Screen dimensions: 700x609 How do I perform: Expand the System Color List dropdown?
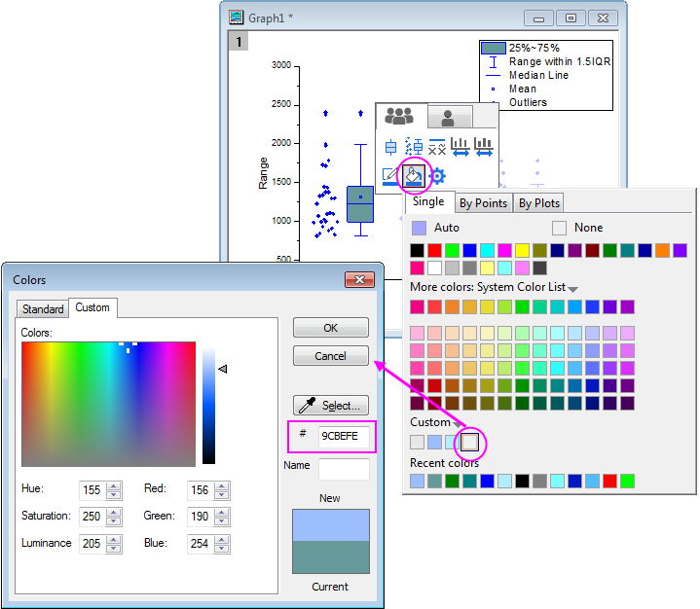pos(573,289)
